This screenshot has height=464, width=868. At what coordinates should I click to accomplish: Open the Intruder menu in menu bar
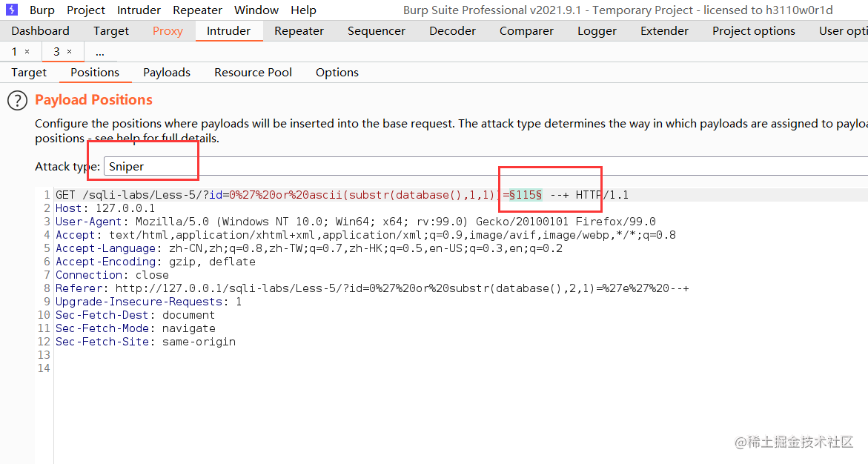click(139, 10)
